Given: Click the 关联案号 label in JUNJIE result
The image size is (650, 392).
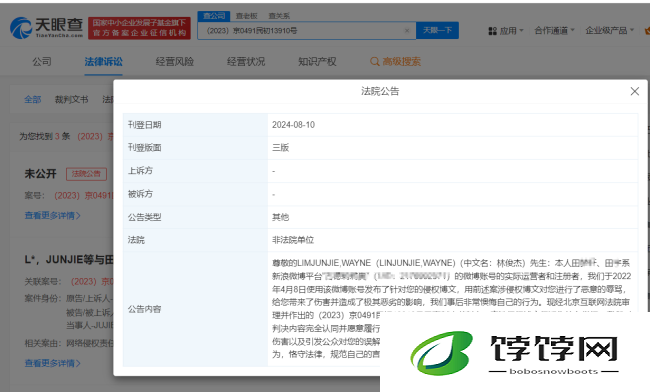Looking at the screenshot, I should point(43,282).
